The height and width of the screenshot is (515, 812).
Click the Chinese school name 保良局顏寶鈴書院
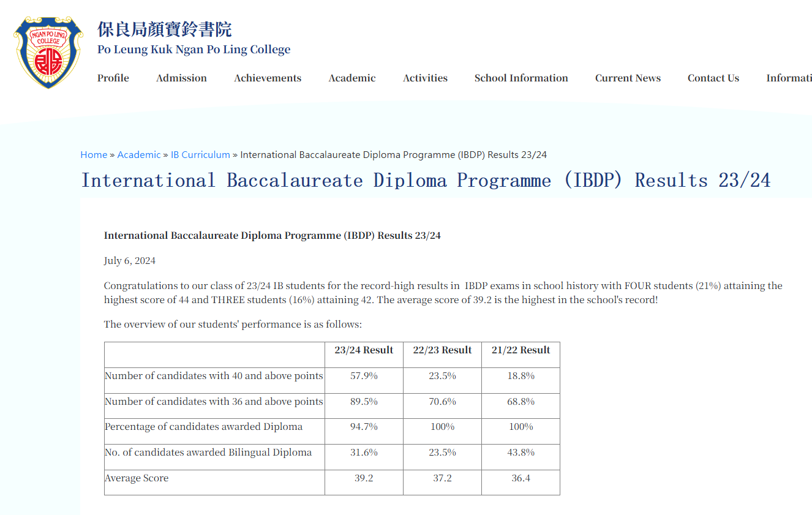pos(165,29)
